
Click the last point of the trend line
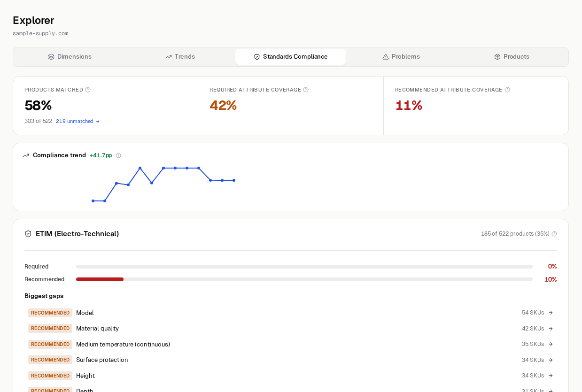(234, 180)
